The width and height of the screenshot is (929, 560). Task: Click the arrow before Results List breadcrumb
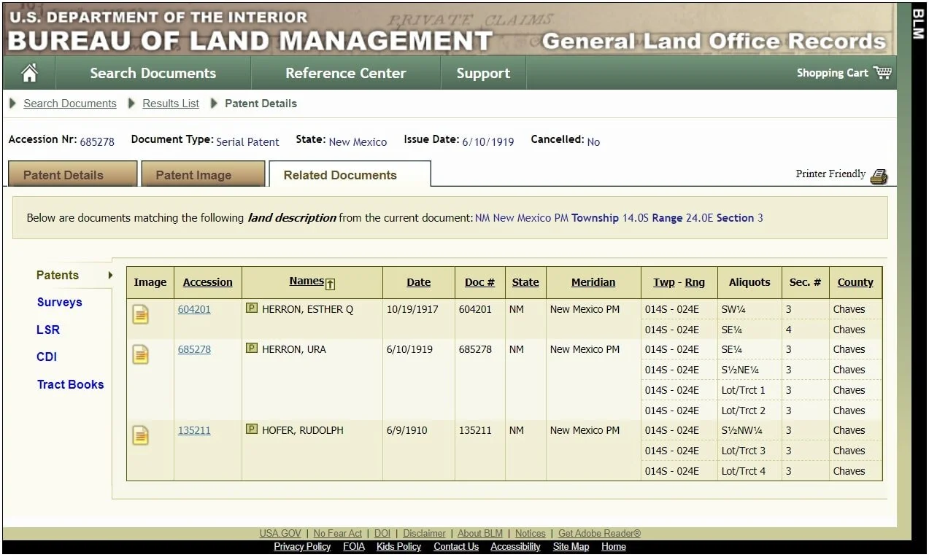click(132, 104)
